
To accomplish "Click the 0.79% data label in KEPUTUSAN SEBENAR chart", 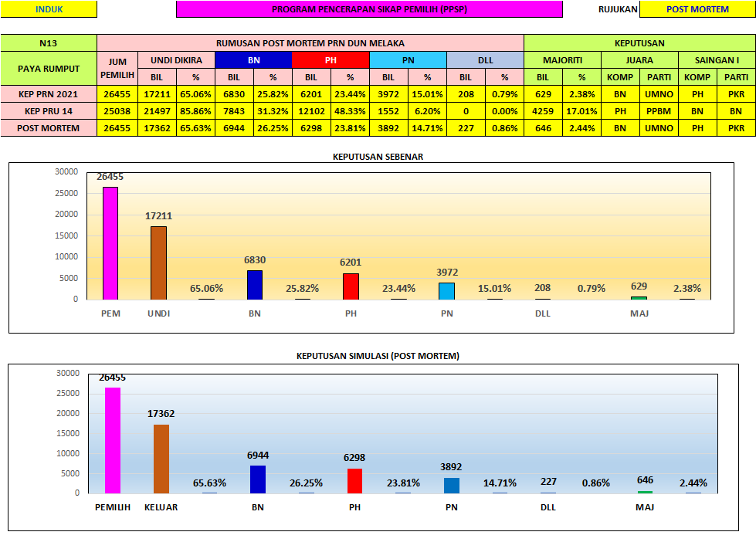I will click(591, 288).
